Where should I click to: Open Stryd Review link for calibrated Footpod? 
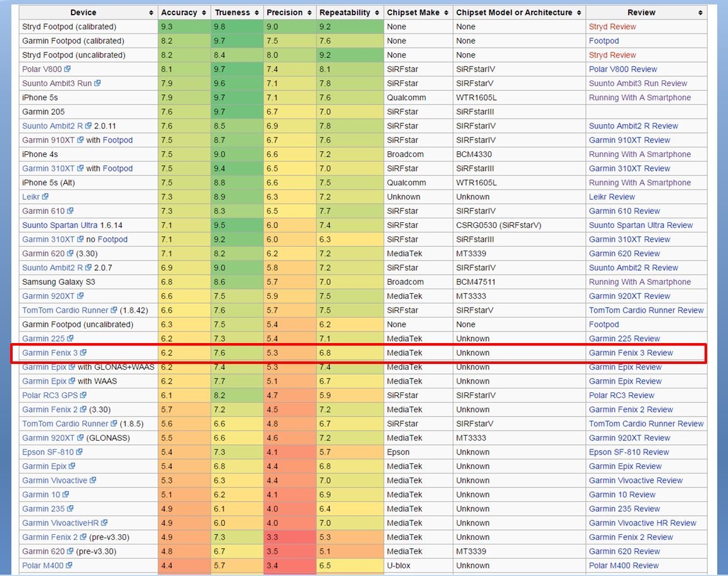(x=612, y=27)
